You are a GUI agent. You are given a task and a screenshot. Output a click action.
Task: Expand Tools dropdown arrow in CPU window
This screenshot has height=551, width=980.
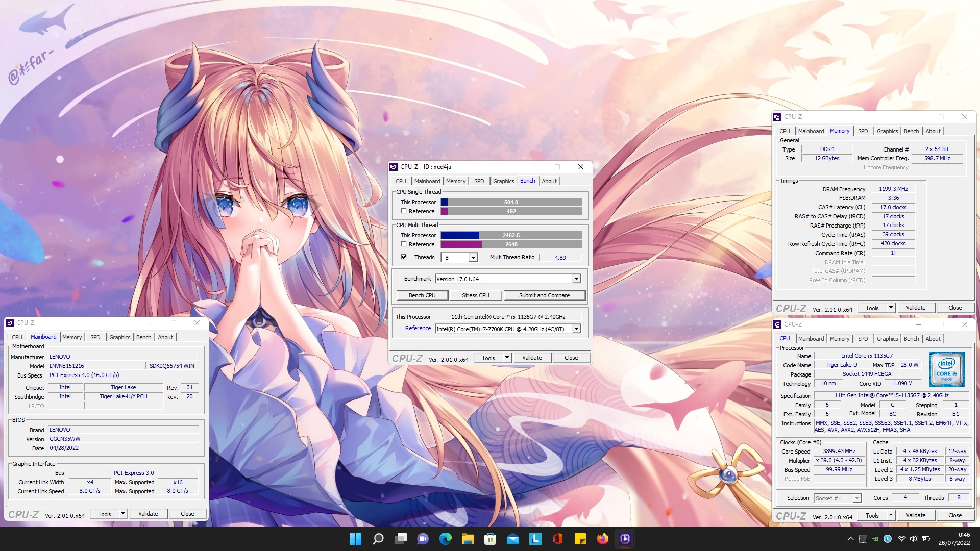891,516
